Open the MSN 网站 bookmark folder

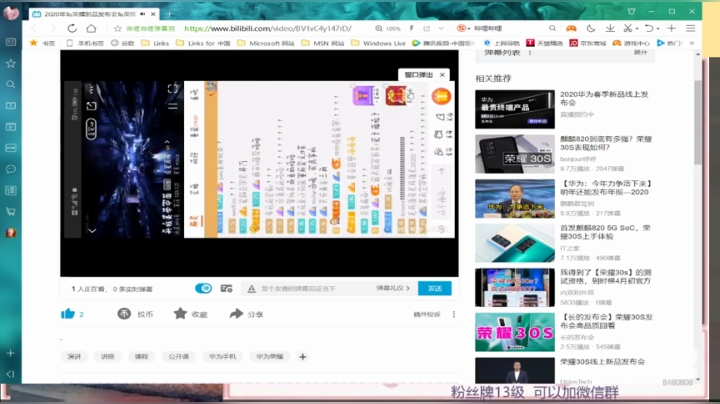pos(322,43)
